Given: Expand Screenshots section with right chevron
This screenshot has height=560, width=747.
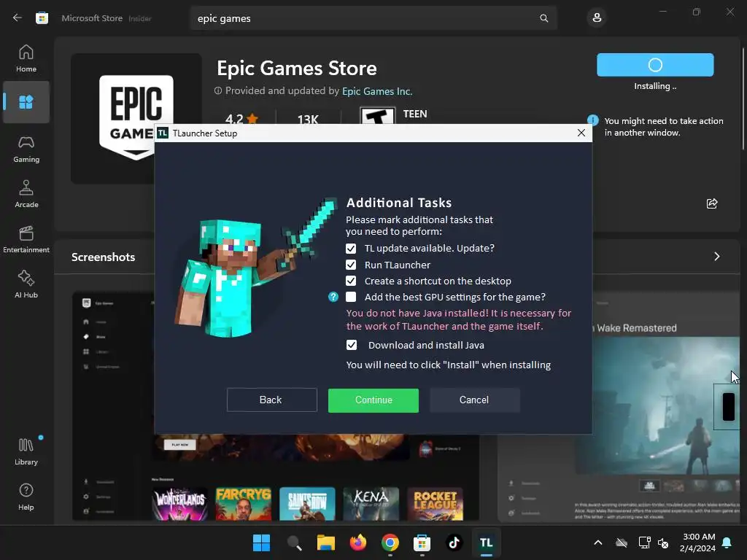Looking at the screenshot, I should [x=716, y=257].
